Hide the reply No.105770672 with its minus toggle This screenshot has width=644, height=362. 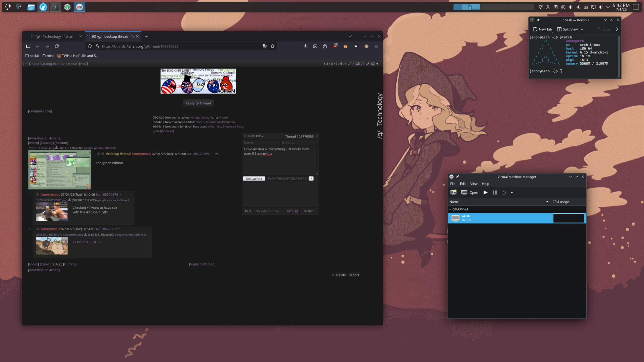(30, 229)
